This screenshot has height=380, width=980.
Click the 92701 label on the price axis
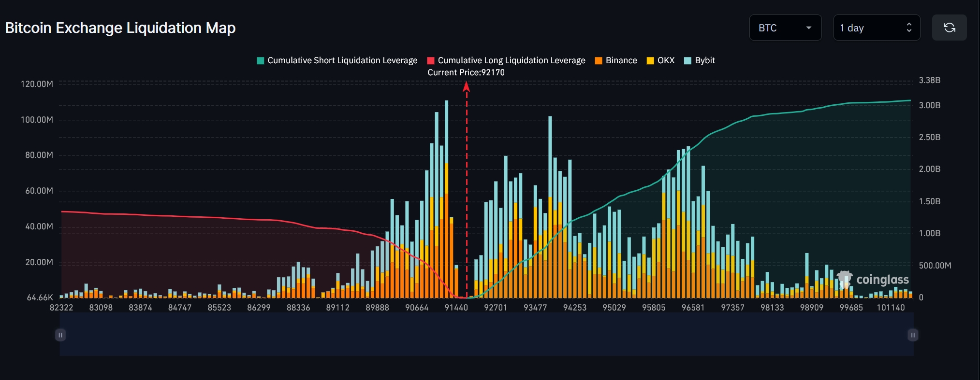coord(496,308)
